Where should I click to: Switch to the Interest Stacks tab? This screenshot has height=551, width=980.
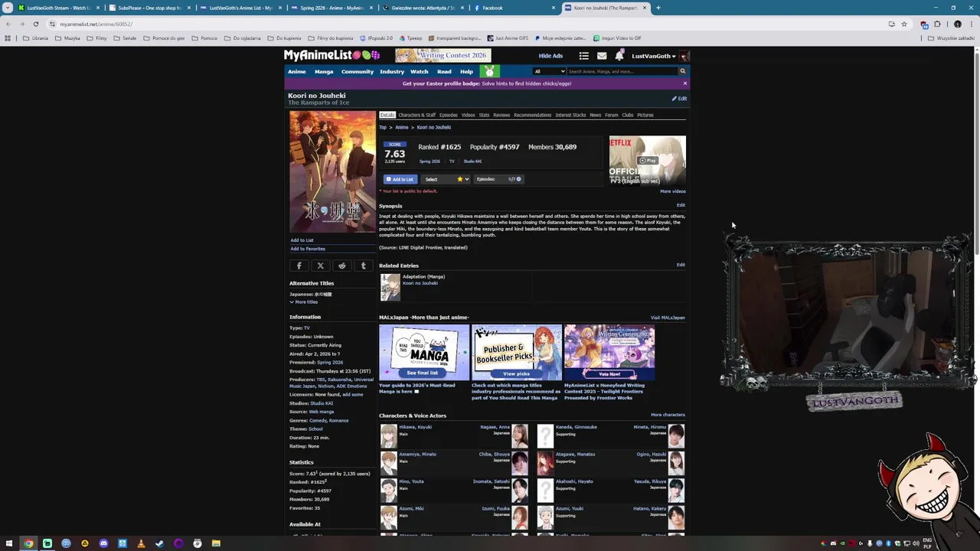(x=570, y=116)
